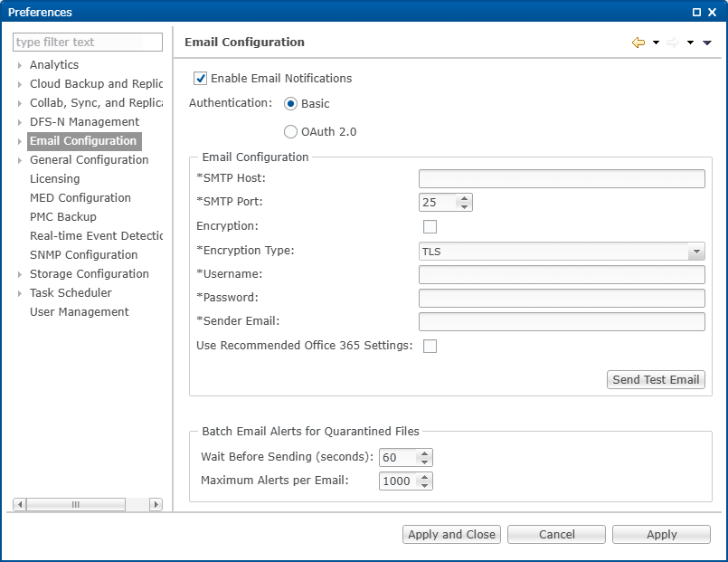Enable Use Recommended Office 365 Settings
Screen dimensions: 728x562
(x=430, y=346)
